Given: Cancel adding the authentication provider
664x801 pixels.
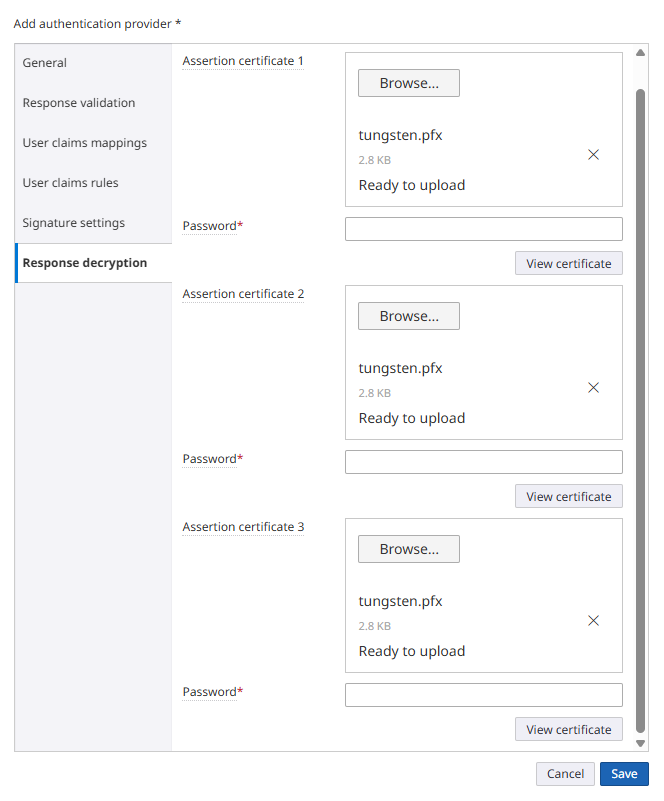Looking at the screenshot, I should (x=565, y=774).
